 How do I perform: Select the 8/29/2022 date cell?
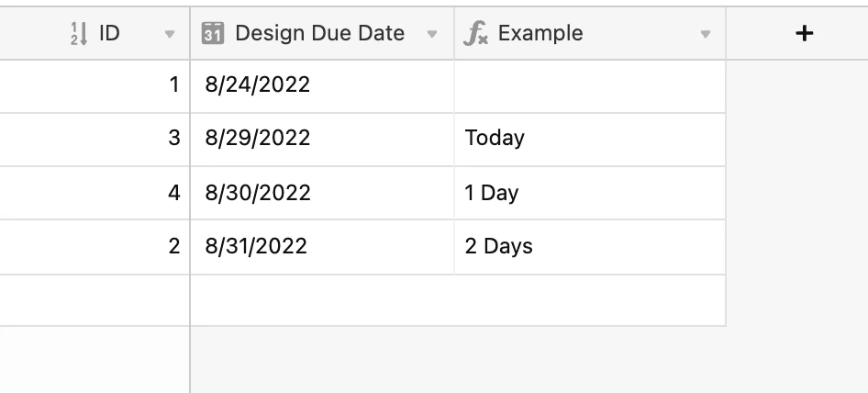pyautogui.click(x=322, y=140)
